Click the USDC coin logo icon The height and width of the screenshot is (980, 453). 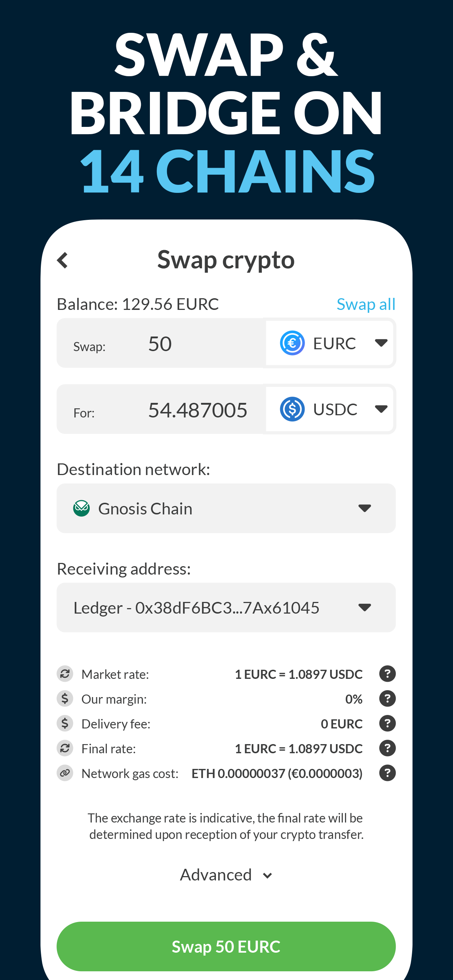pos(292,409)
